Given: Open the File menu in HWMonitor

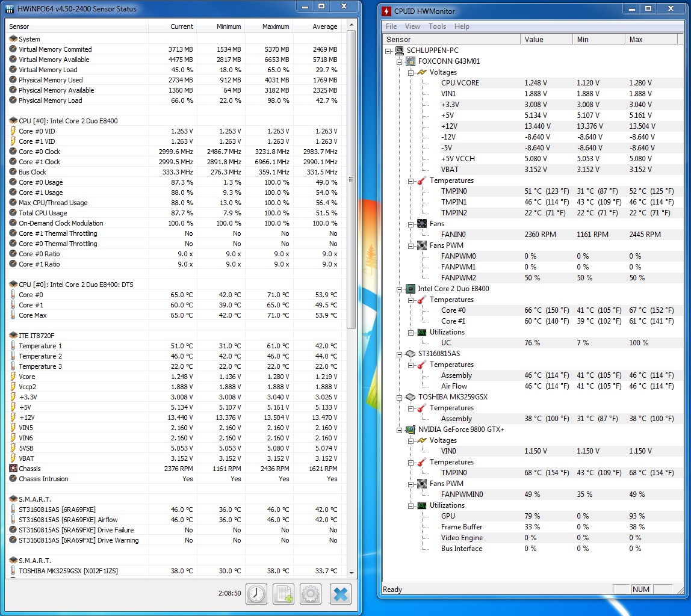Looking at the screenshot, I should [x=391, y=26].
